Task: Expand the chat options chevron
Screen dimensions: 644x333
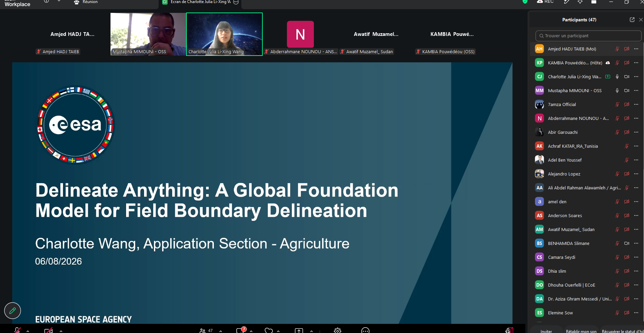Action: coord(251,331)
